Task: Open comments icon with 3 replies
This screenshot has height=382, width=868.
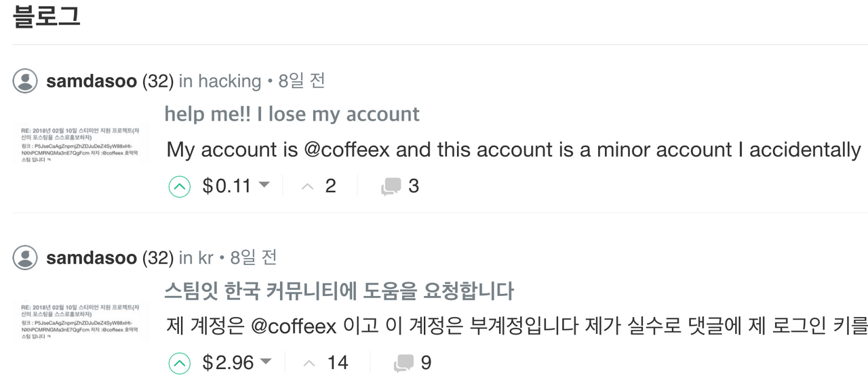Action: [x=391, y=186]
